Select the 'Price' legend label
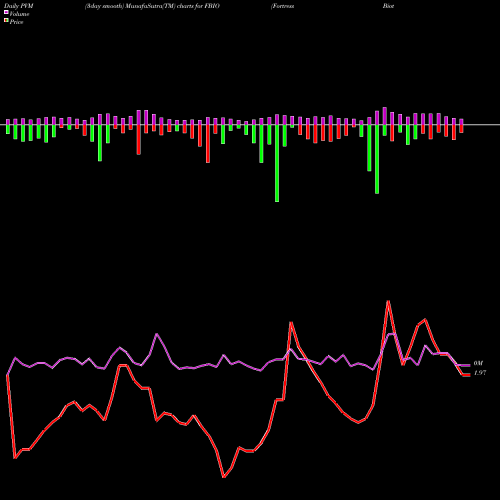500x500 pixels. 16,22
